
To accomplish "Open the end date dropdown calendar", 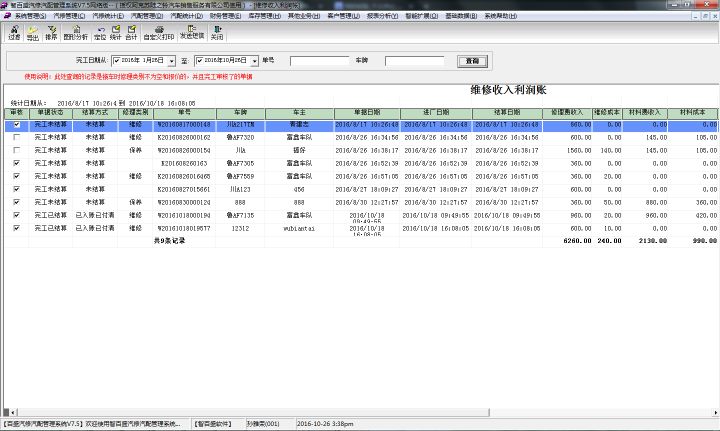I will pos(254,61).
